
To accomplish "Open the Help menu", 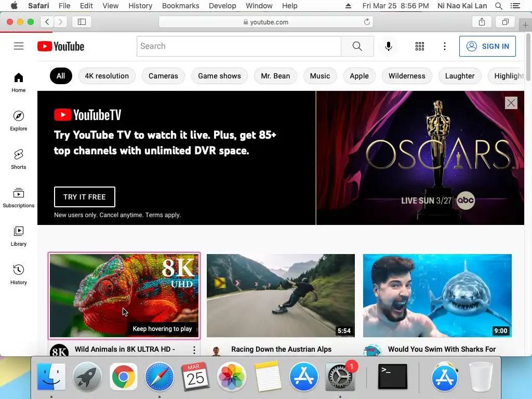I will point(290,6).
